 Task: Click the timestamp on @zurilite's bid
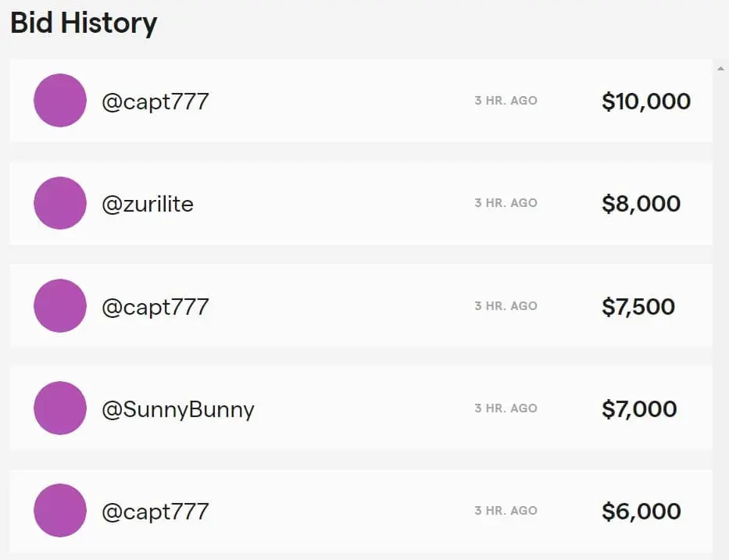click(x=506, y=203)
